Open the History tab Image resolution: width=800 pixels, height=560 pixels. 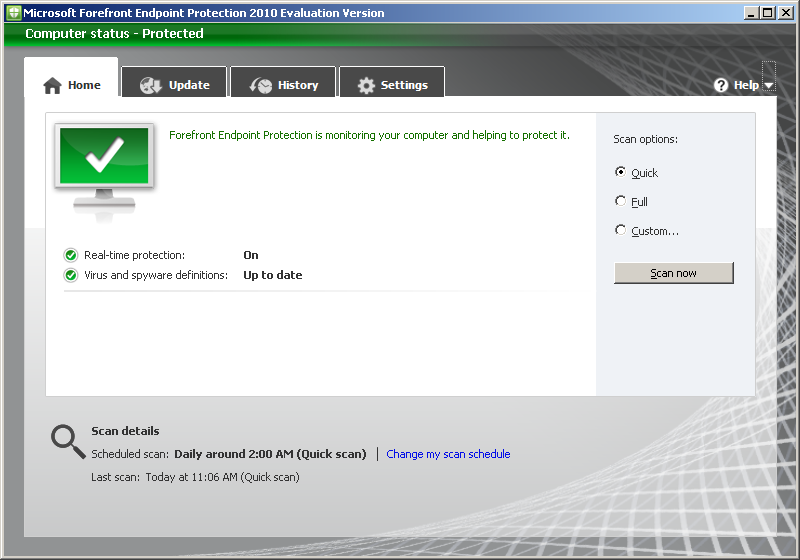(285, 84)
